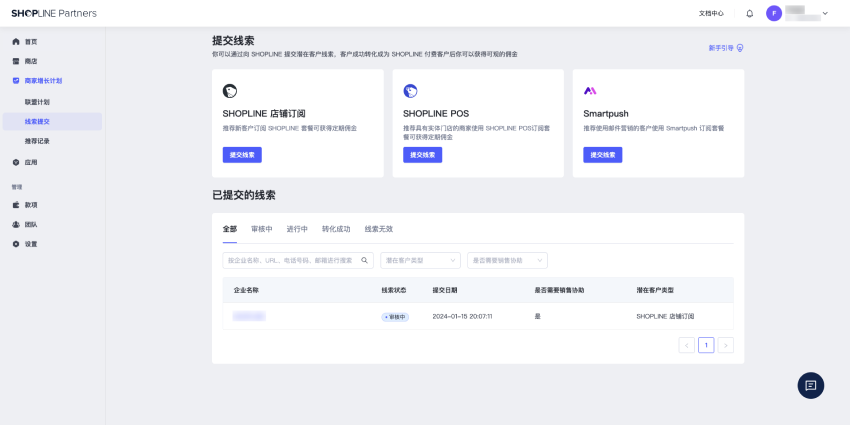850x425 pixels.
Task: Click the 首页 home icon in sidebar
Action: 16,42
